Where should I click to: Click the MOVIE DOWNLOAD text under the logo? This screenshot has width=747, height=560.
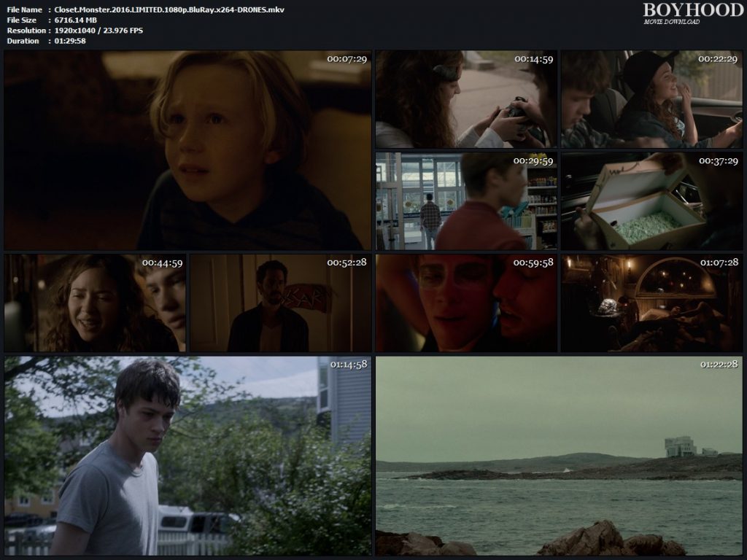[671, 22]
